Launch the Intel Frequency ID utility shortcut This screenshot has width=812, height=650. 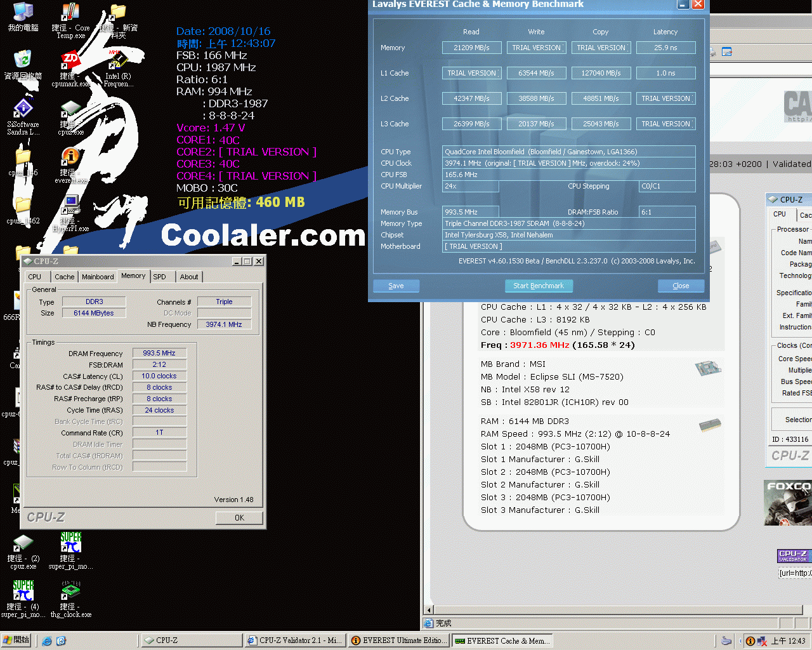coord(118,69)
